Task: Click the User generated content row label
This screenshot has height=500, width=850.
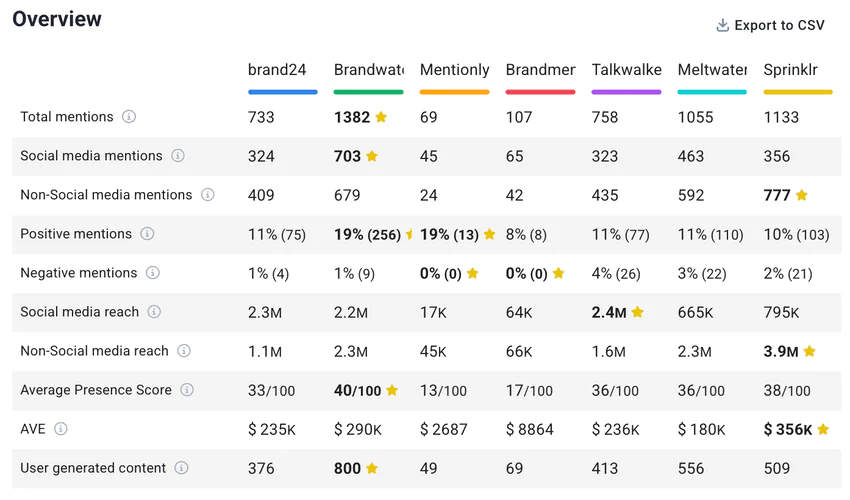Action: click(x=93, y=468)
